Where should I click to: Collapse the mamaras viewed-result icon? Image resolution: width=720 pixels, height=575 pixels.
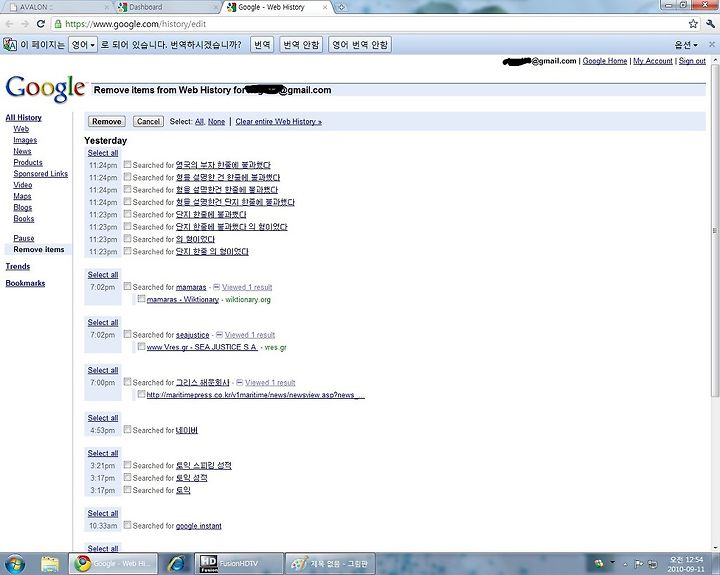pos(216,287)
